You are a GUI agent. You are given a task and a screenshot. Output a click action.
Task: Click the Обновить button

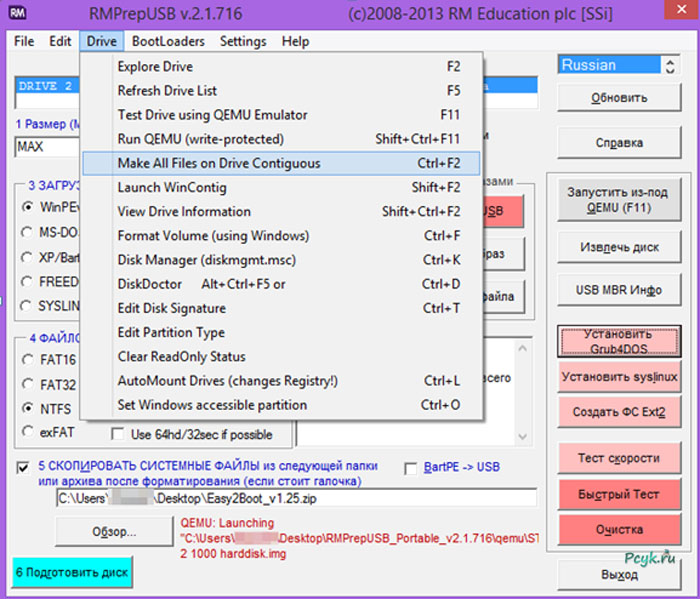click(619, 98)
